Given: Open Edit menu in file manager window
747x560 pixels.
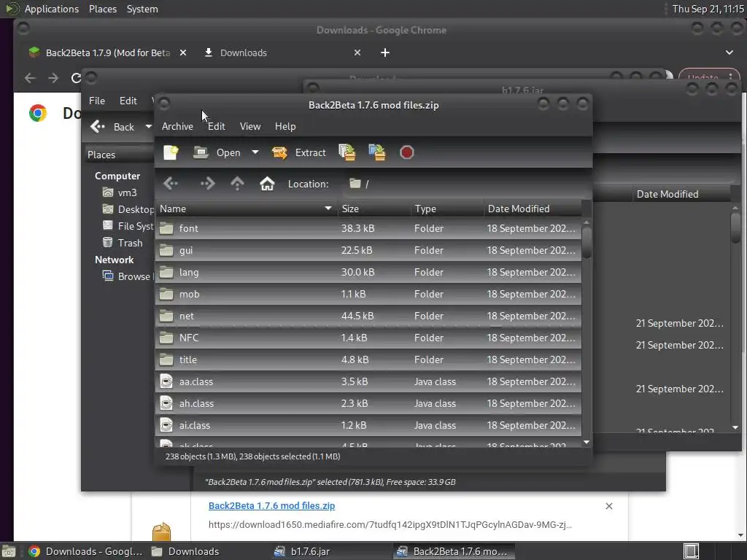Looking at the screenshot, I should (128, 101).
